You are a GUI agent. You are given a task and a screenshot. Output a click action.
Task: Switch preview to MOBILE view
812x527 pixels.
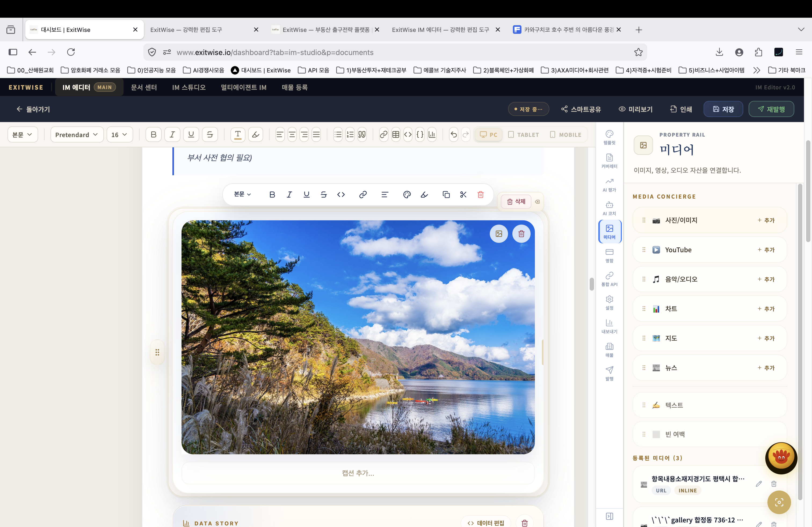point(566,135)
